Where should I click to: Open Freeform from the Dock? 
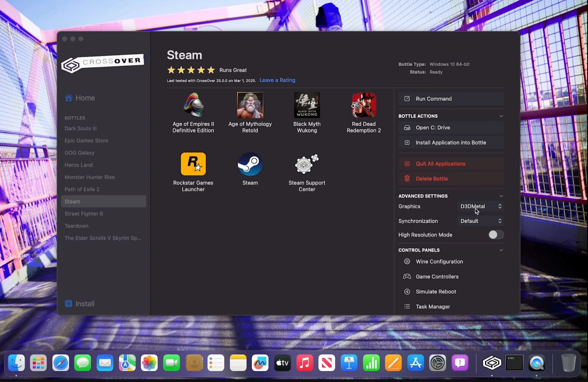point(260,363)
